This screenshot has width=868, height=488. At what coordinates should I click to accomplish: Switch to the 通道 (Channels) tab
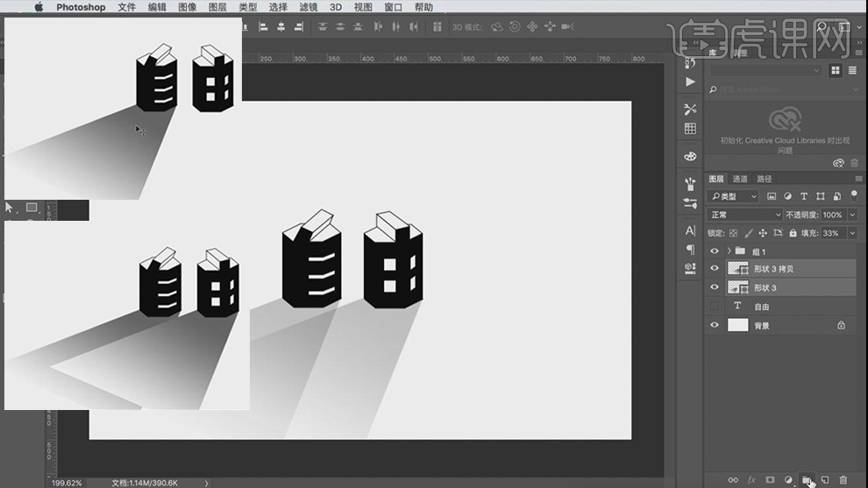(x=740, y=179)
